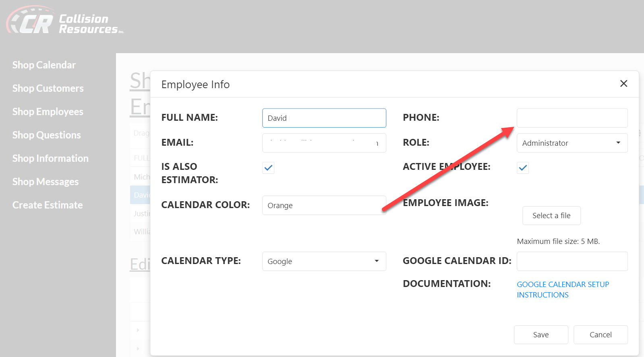This screenshot has width=644, height=357.
Task: Select Shop Information menu item
Action: pyautogui.click(x=50, y=159)
